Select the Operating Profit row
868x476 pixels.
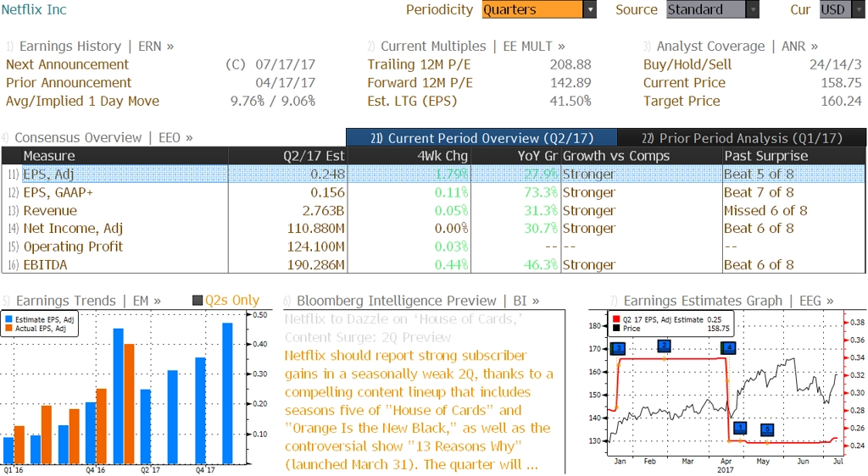click(433, 246)
